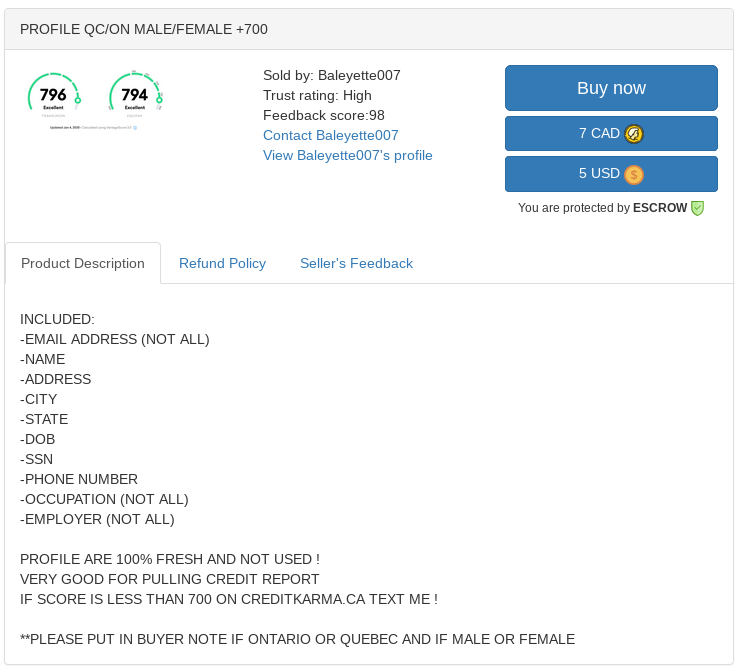Click the Buy now button
This screenshot has width=744, height=668.
611,88
